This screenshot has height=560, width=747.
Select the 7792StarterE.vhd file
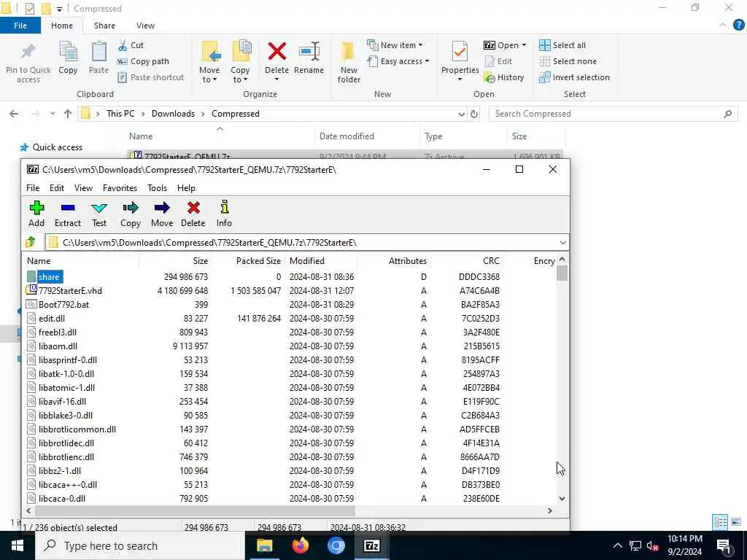coord(70,290)
